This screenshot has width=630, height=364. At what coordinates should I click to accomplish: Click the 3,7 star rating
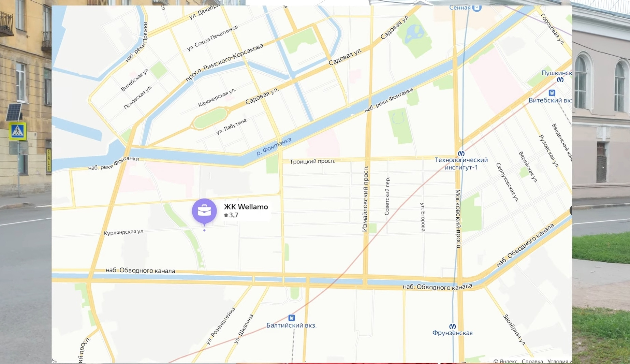(231, 215)
